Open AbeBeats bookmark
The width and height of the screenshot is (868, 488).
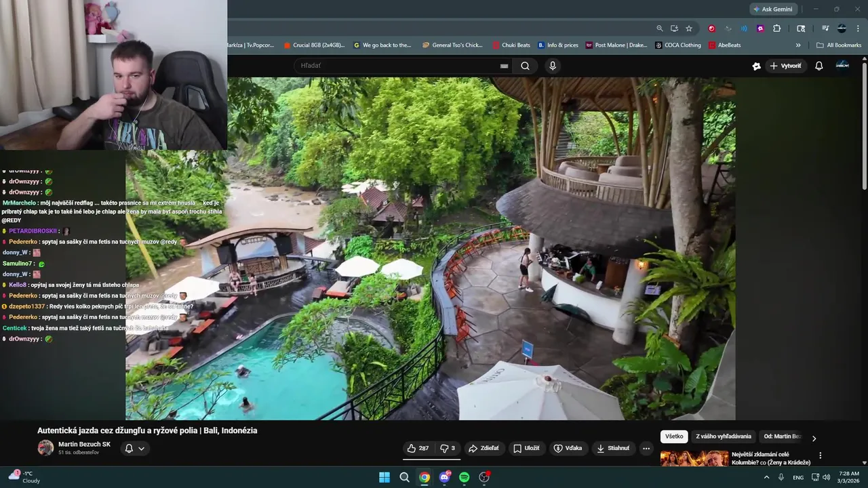tap(724, 45)
